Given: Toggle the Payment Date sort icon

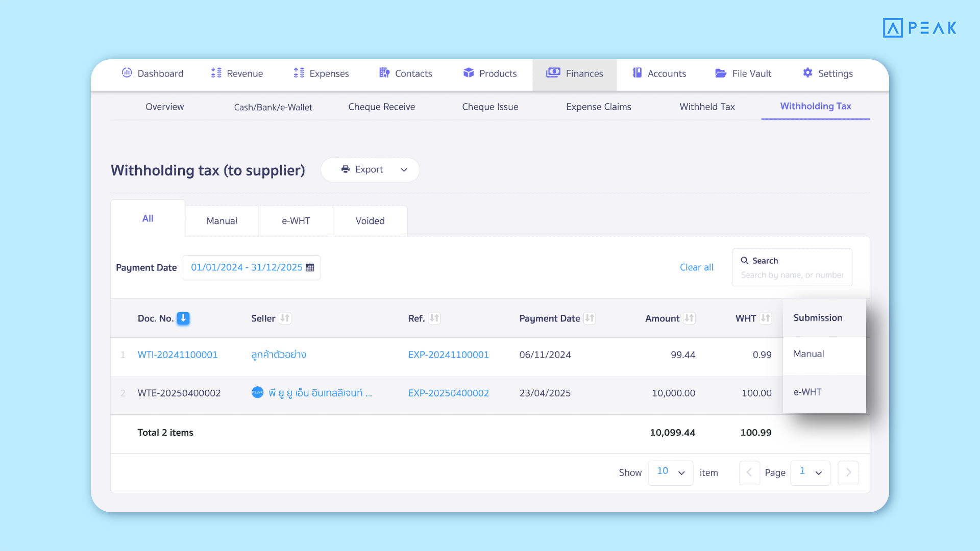Looking at the screenshot, I should coord(590,318).
